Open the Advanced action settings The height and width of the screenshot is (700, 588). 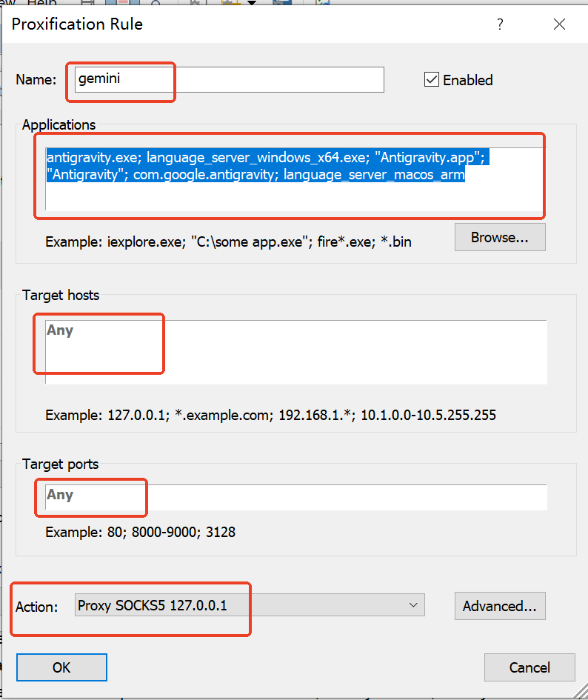[x=500, y=606]
